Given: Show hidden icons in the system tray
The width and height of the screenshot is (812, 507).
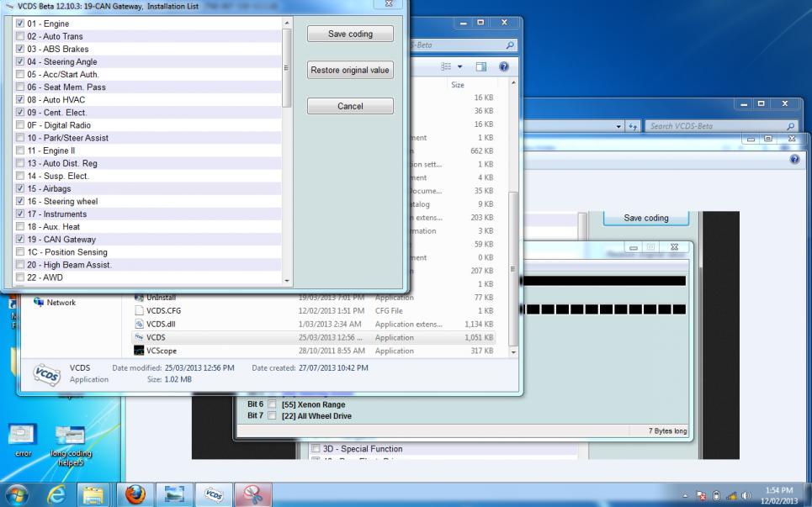Looking at the screenshot, I should 686,496.
